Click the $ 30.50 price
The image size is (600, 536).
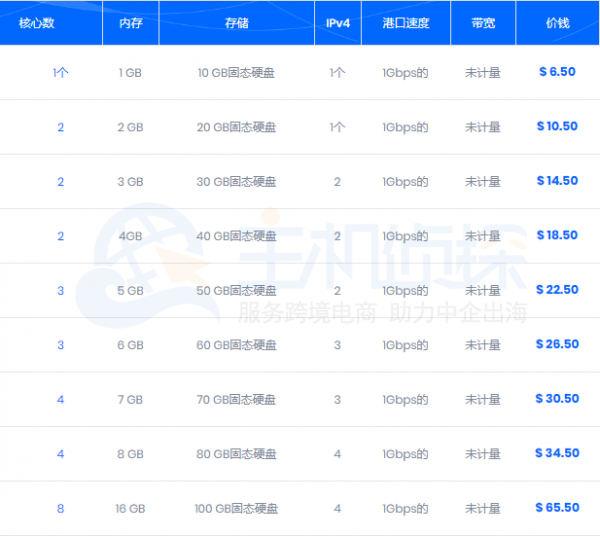(557, 399)
